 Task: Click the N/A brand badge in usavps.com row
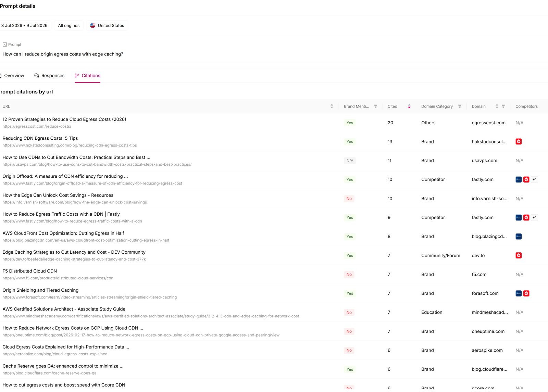(350, 161)
